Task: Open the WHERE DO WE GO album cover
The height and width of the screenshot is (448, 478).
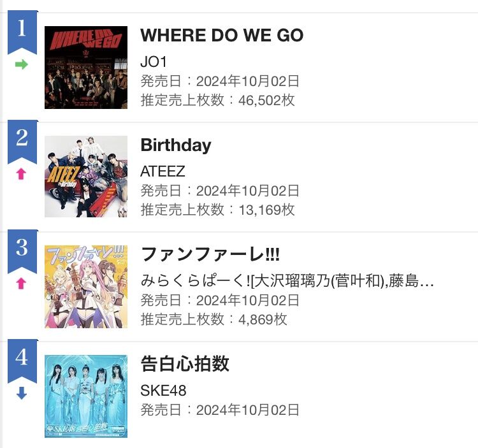Action: pyautogui.click(x=86, y=68)
